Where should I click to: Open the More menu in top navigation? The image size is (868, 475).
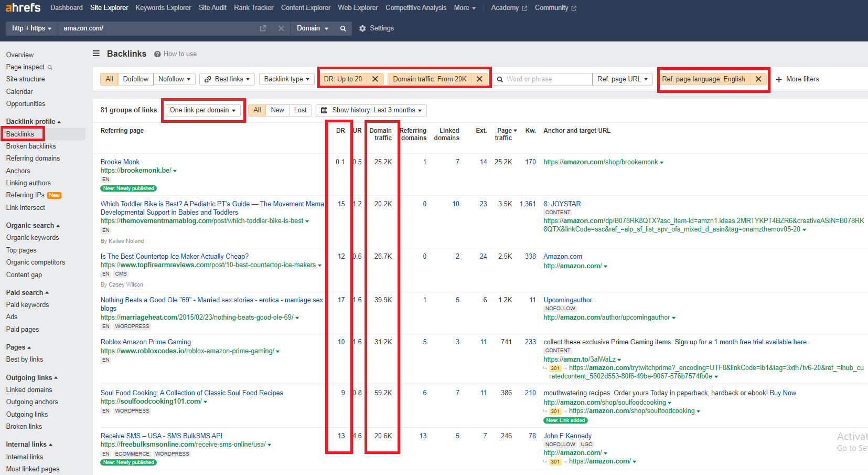pos(465,8)
